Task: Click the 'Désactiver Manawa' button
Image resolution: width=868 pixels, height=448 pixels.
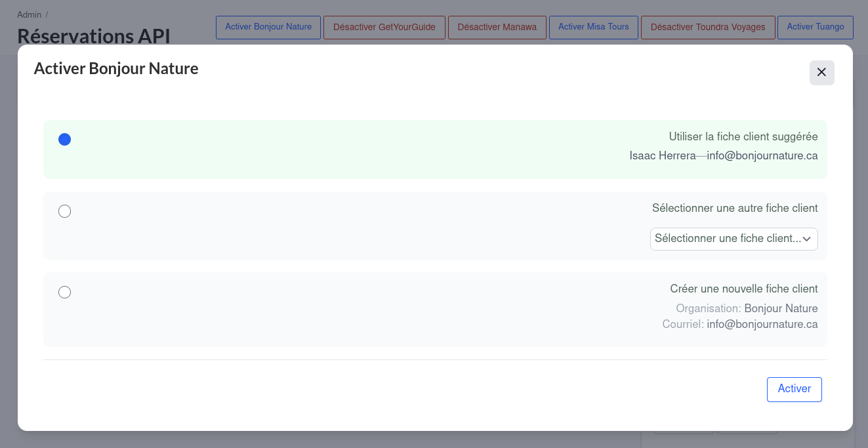Action: [497, 28]
